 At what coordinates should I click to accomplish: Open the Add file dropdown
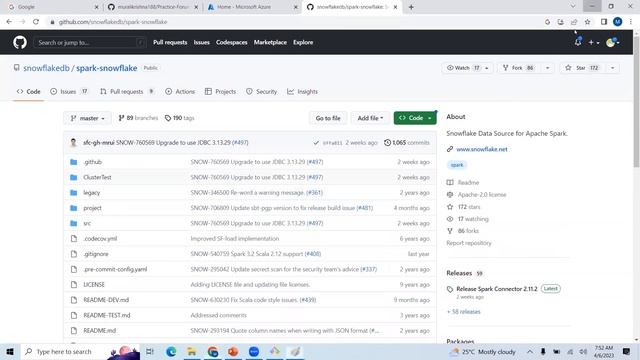point(370,118)
